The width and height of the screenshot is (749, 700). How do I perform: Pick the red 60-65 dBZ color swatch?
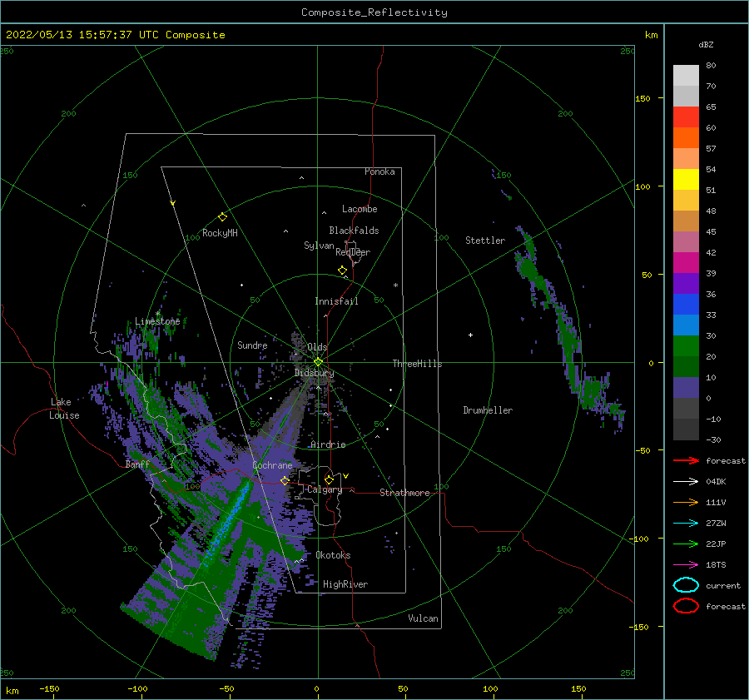pos(686,117)
